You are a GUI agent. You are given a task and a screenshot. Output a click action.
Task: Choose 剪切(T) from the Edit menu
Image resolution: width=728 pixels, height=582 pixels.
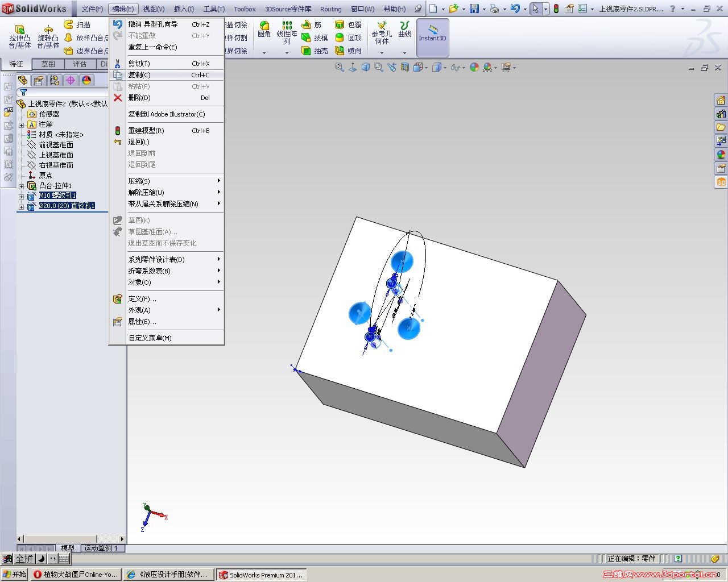coord(167,64)
